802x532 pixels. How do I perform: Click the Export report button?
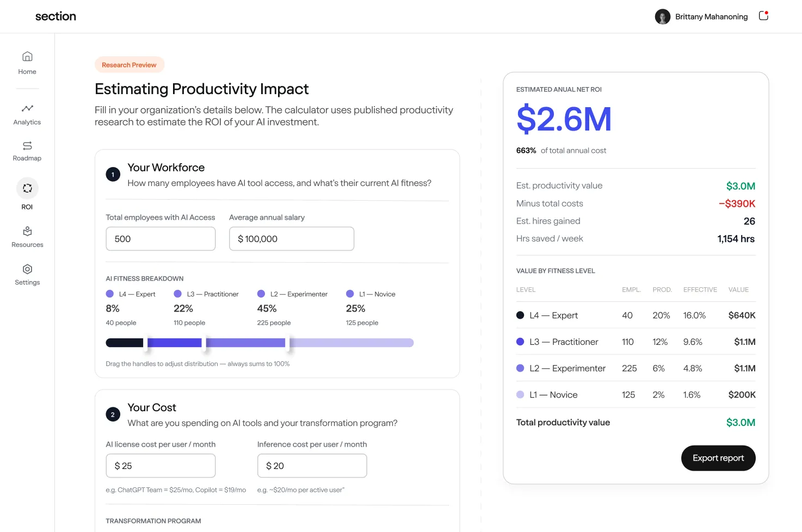click(718, 458)
